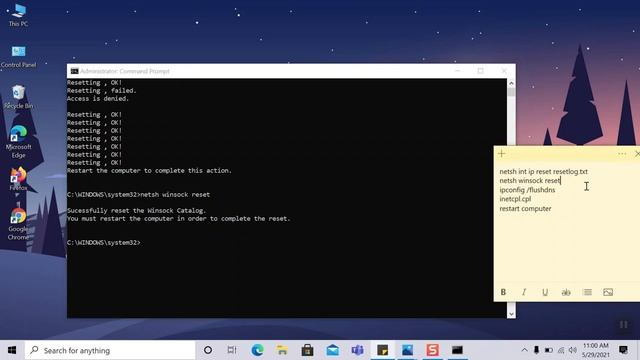Add a new sticky note with plus icon
This screenshot has height=360, width=640.
[x=502, y=153]
